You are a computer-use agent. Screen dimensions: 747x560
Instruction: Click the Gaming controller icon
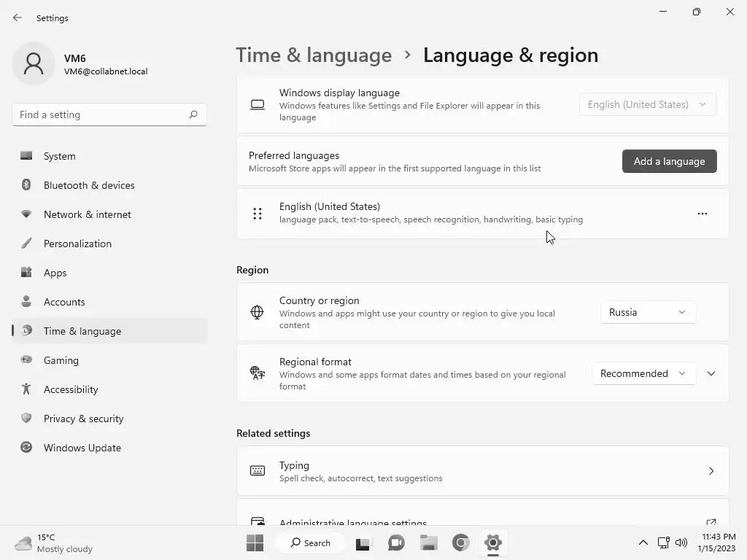pyautogui.click(x=26, y=359)
